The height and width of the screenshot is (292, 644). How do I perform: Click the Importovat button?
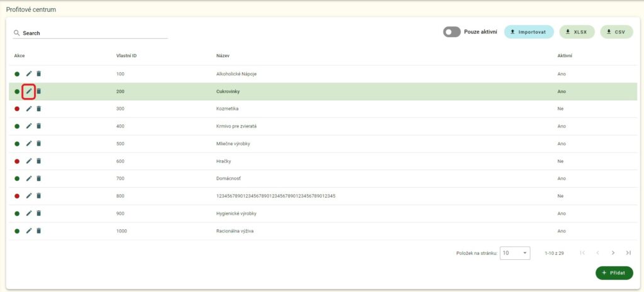pyautogui.click(x=528, y=32)
